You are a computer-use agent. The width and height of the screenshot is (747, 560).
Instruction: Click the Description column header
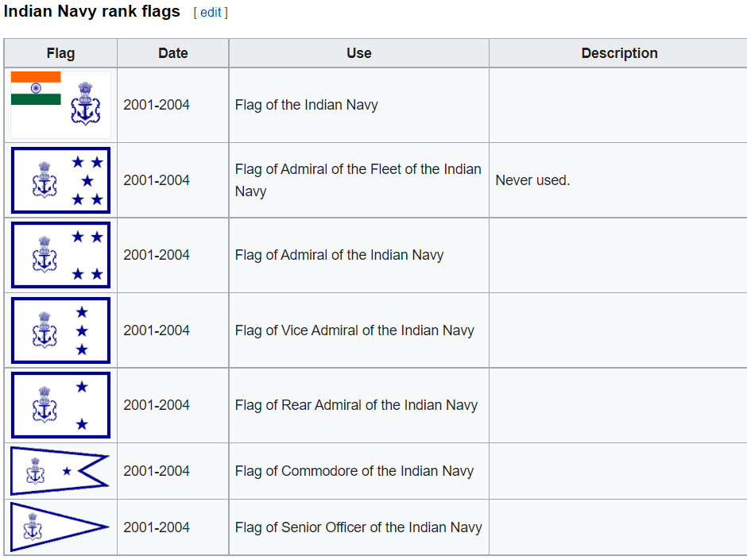tap(619, 53)
